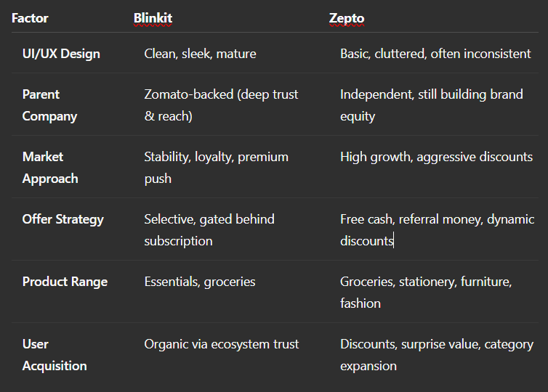The height and width of the screenshot is (392, 548).
Task: Click the 'Essentials, groceries' cell
Action: click(200, 282)
